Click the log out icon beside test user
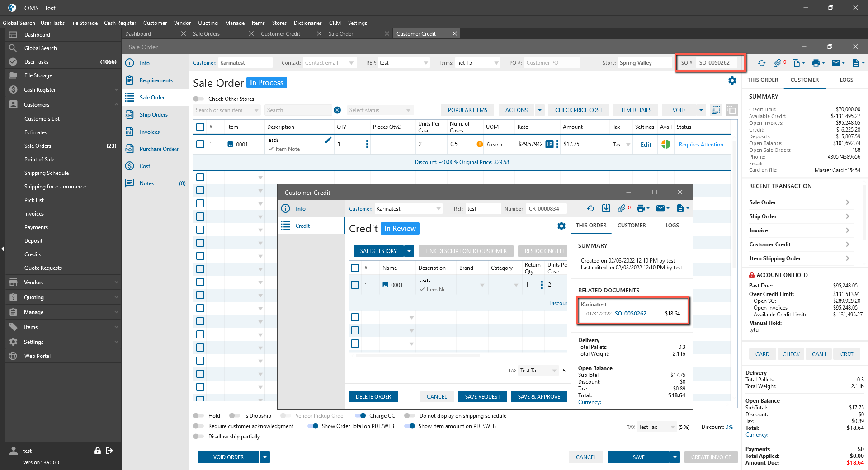This screenshot has height=470, width=868. coord(109,451)
